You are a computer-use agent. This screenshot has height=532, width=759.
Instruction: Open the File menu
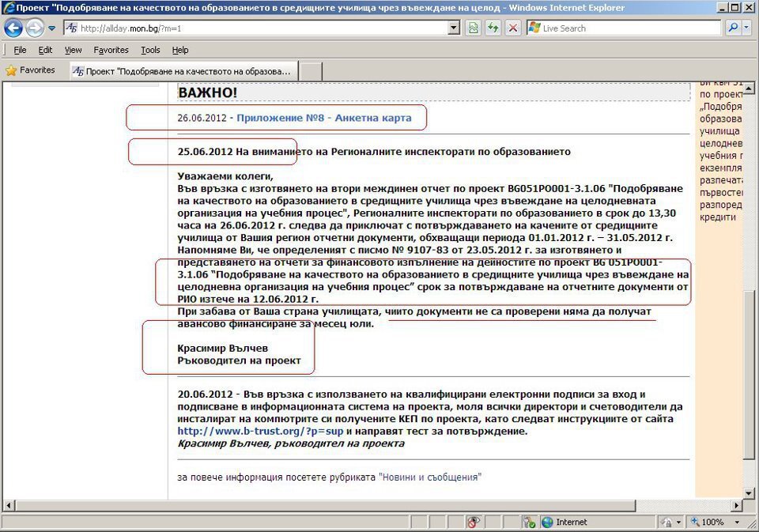click(x=20, y=50)
